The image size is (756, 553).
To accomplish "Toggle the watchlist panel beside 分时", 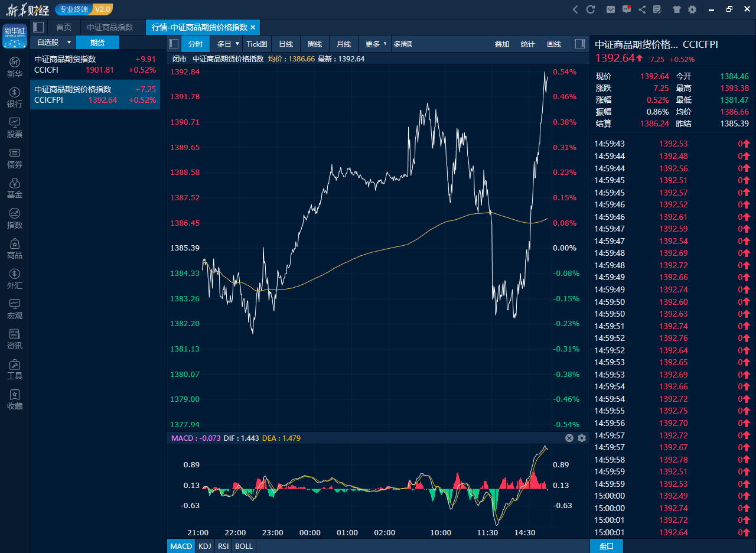I will click(174, 44).
